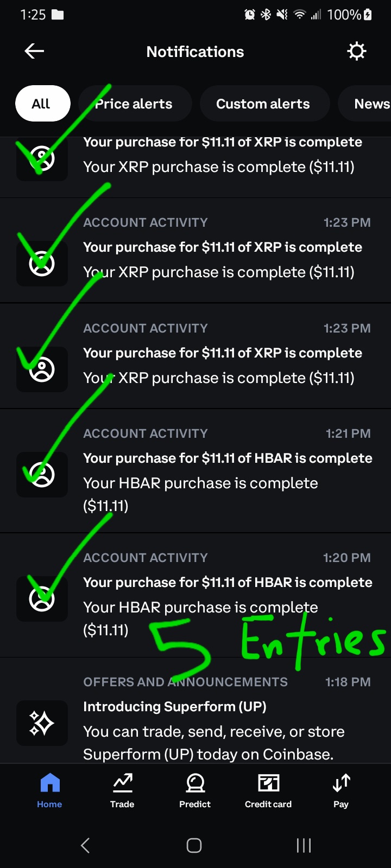Tap the back arrow icon
The image size is (391, 868).
(x=34, y=52)
